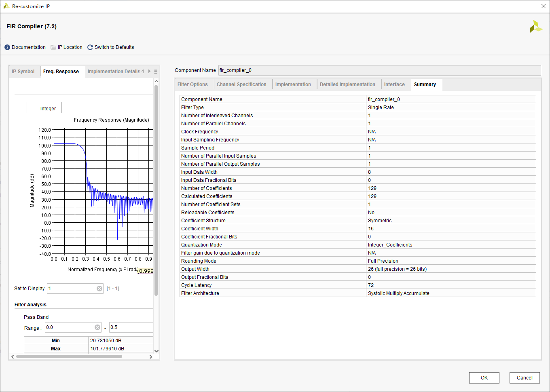Image resolution: width=550 pixels, height=392 pixels.
Task: Click the Coefficient Structure Symmetric value
Action: [380, 221]
